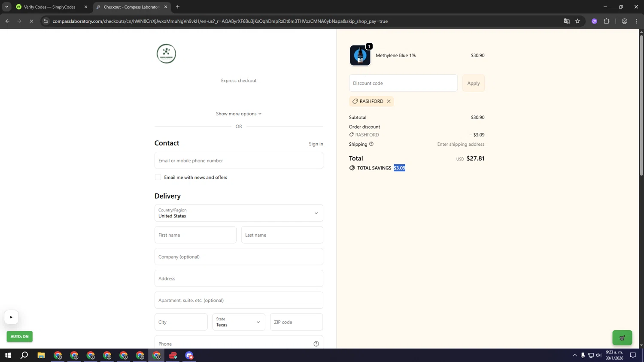This screenshot has width=644, height=362.
Task: Remove the RASHFORD discount code tag
Action: point(389,101)
